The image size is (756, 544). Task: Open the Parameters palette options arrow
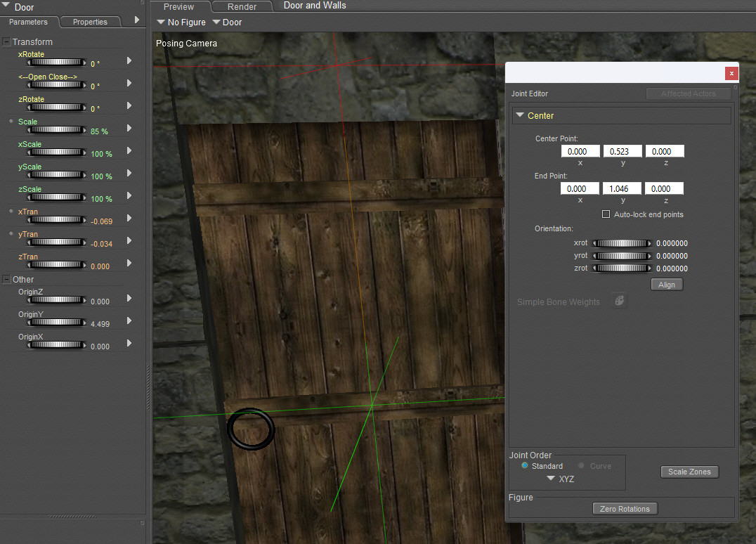pos(137,20)
